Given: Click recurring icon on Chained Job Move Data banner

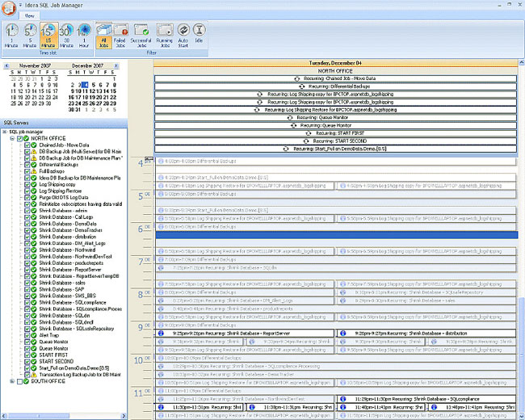Looking at the screenshot, I should point(297,78).
